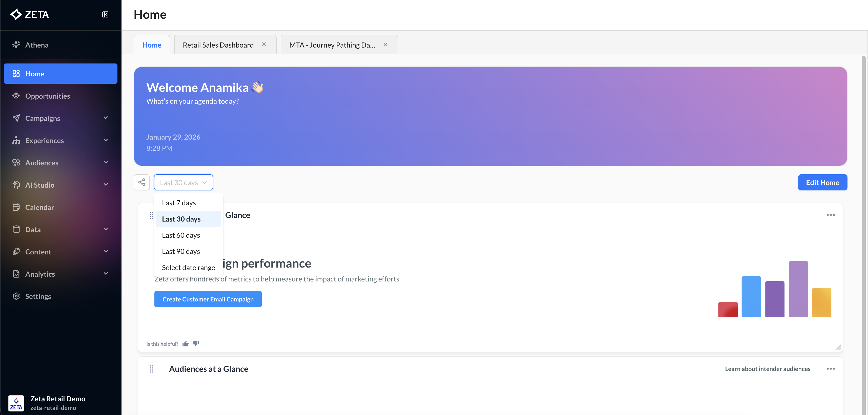Click the thumbs up helpful icon
The width and height of the screenshot is (868, 415).
click(185, 344)
